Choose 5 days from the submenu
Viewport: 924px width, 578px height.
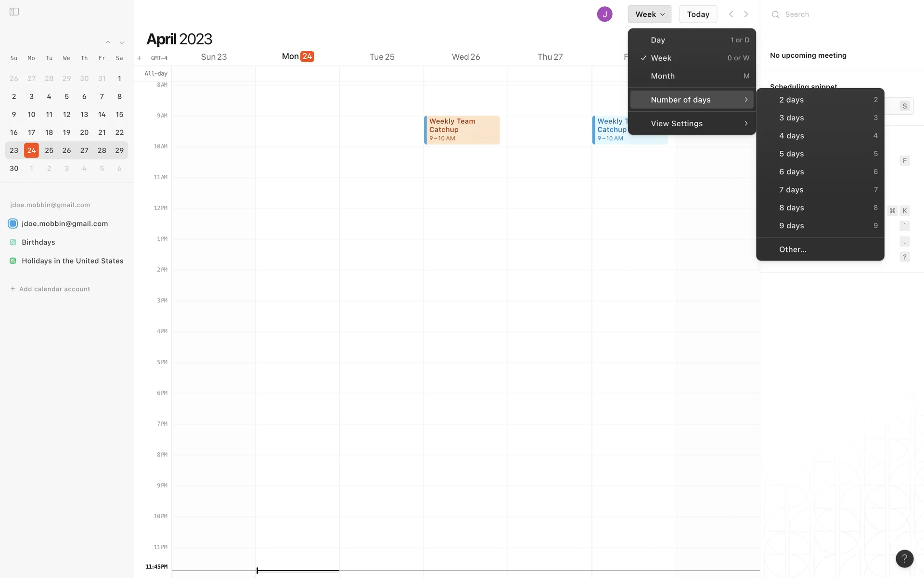[x=792, y=154]
